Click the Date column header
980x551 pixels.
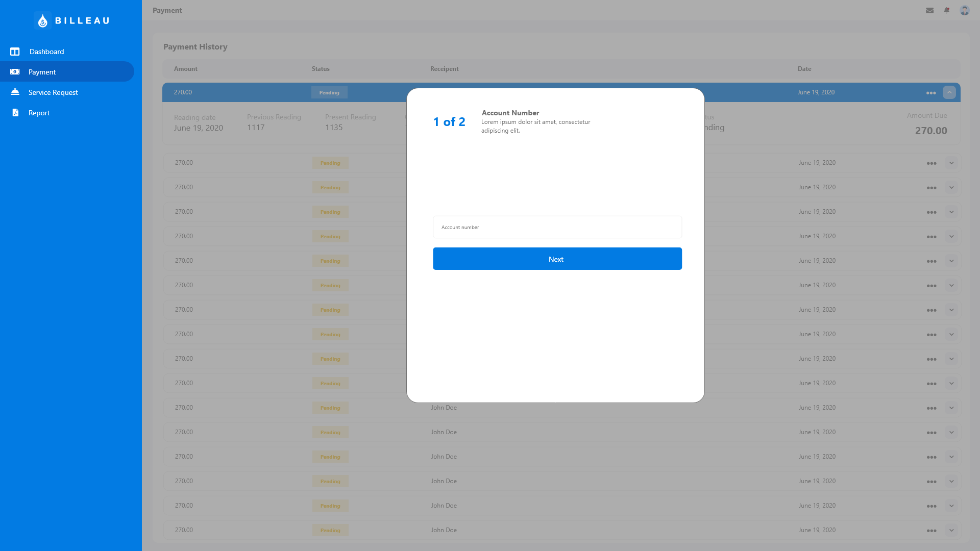804,69
